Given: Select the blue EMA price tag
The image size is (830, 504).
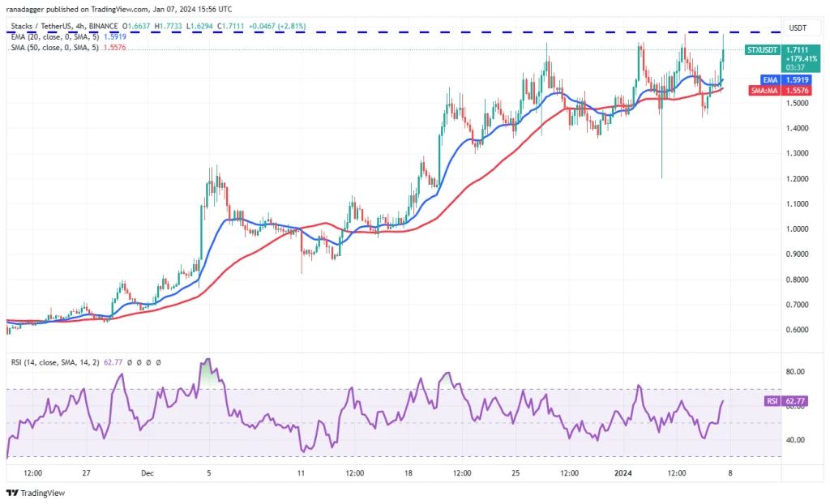Looking at the screenshot, I should tap(771, 79).
